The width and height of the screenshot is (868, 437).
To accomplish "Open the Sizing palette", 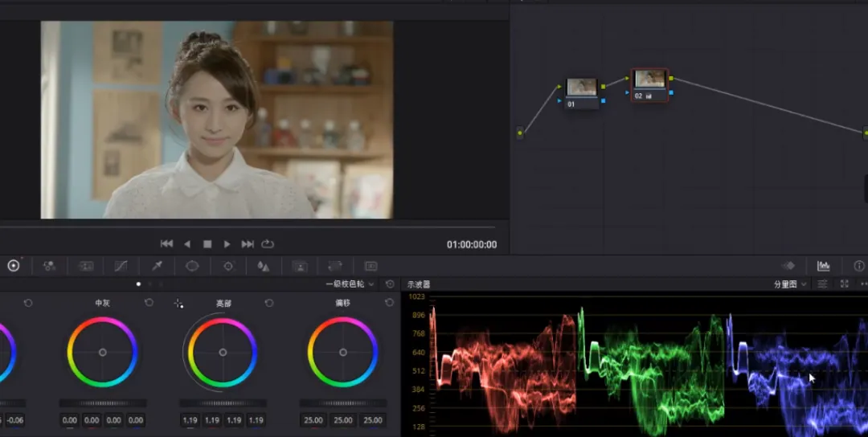I will 335,266.
